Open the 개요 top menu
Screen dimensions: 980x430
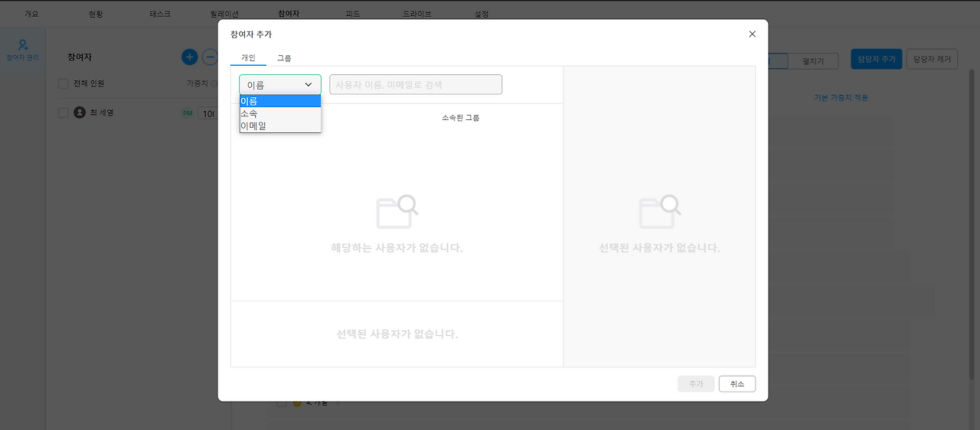tap(31, 14)
